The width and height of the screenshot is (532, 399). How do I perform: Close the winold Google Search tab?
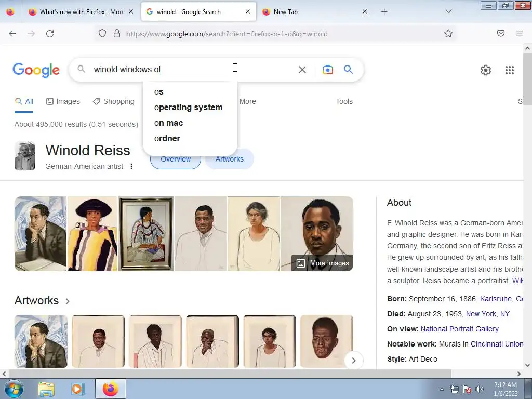(248, 11)
